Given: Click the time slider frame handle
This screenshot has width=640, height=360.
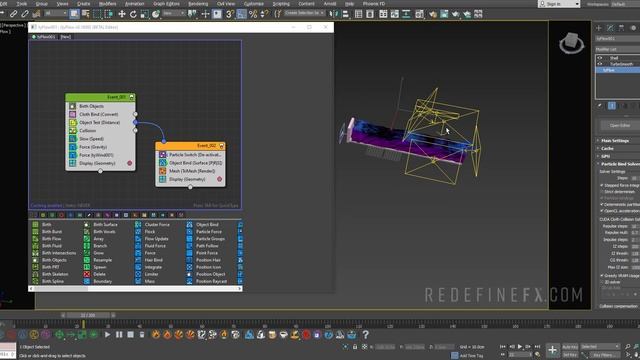Looking at the screenshot, I should click(x=88, y=315).
